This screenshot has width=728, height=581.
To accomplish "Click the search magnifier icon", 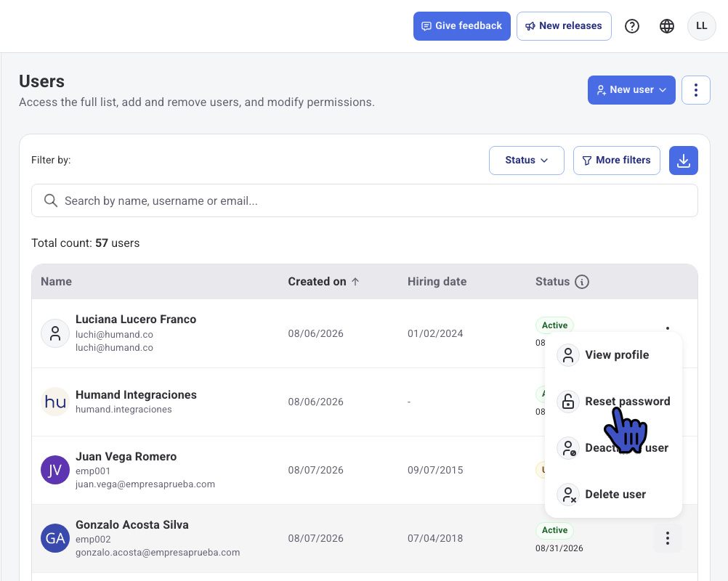I will (51, 200).
